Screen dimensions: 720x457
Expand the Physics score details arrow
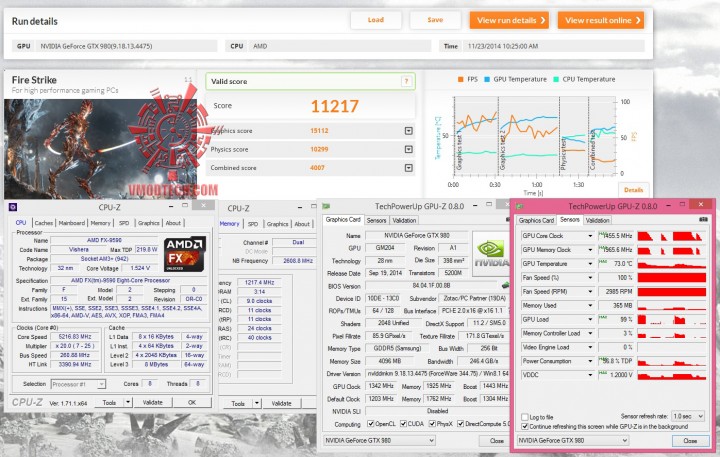tap(409, 149)
